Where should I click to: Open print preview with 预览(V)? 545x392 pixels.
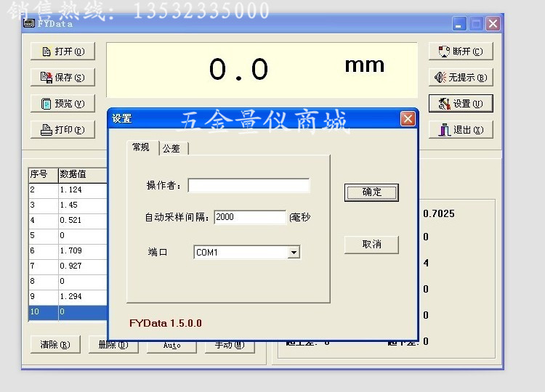62,104
